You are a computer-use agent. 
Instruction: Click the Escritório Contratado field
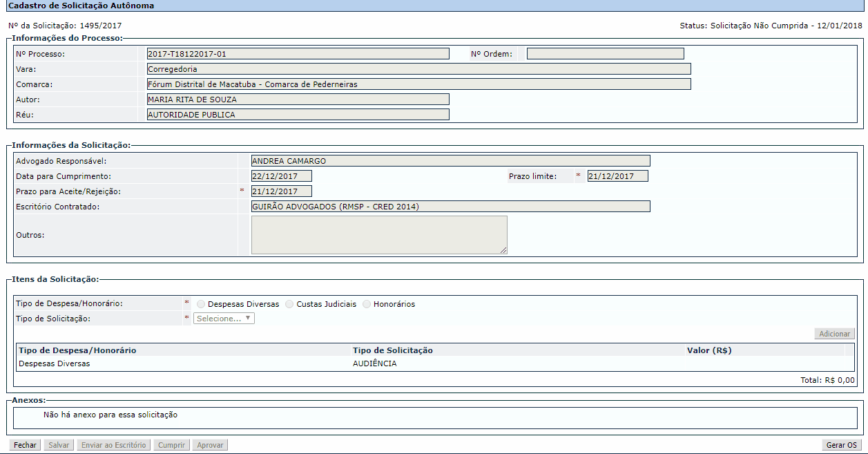450,207
